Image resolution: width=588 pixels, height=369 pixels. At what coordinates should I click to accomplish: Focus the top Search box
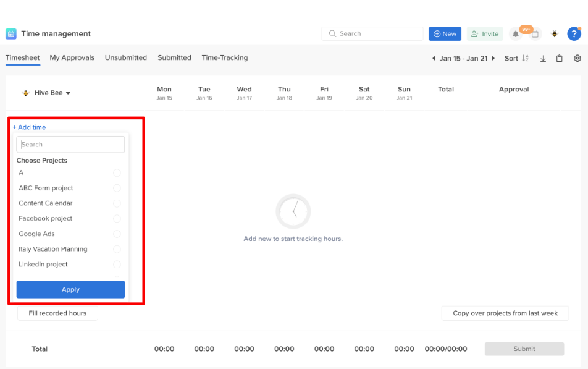[x=372, y=34]
